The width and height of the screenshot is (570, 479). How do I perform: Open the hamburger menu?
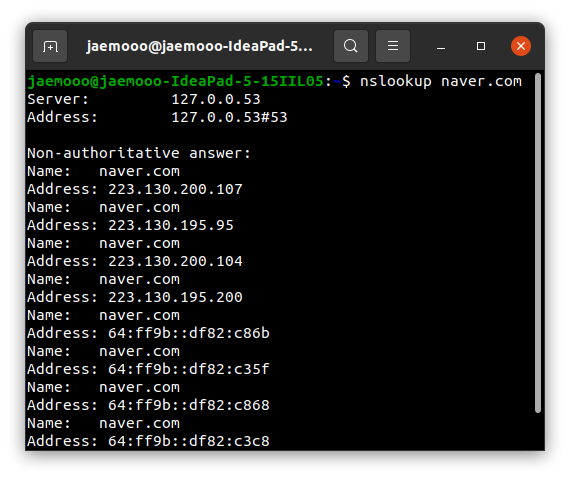pos(393,46)
